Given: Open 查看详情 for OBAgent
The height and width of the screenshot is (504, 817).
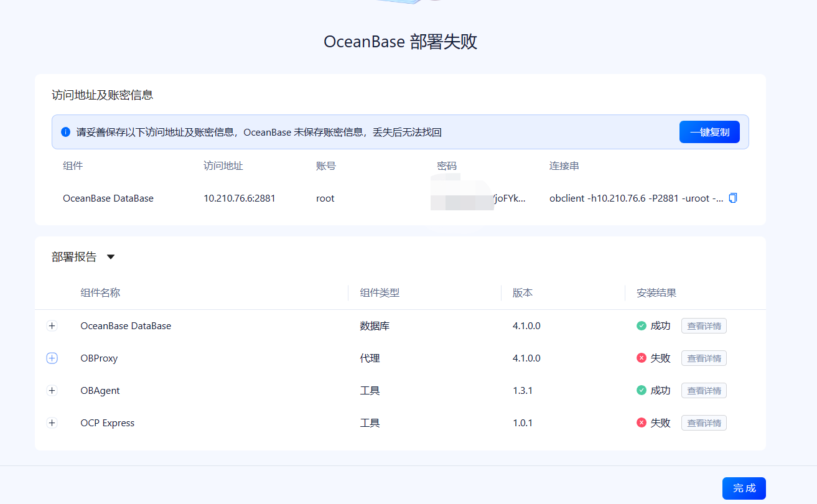Looking at the screenshot, I should (704, 390).
